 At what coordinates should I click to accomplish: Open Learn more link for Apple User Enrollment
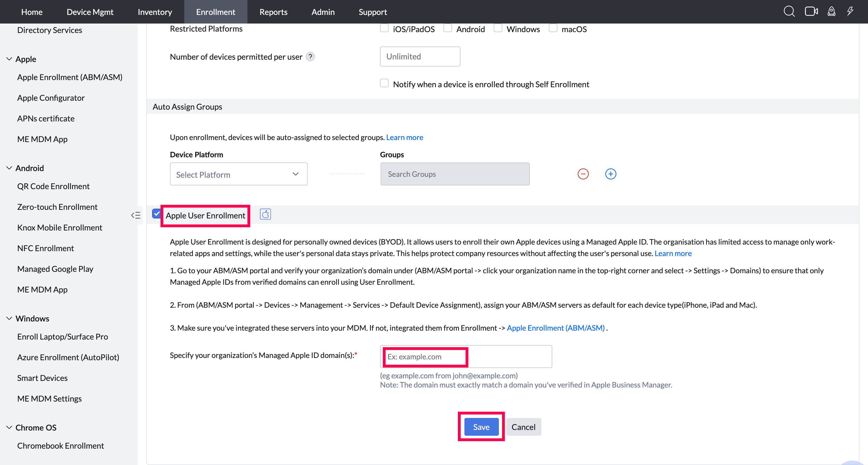673,253
